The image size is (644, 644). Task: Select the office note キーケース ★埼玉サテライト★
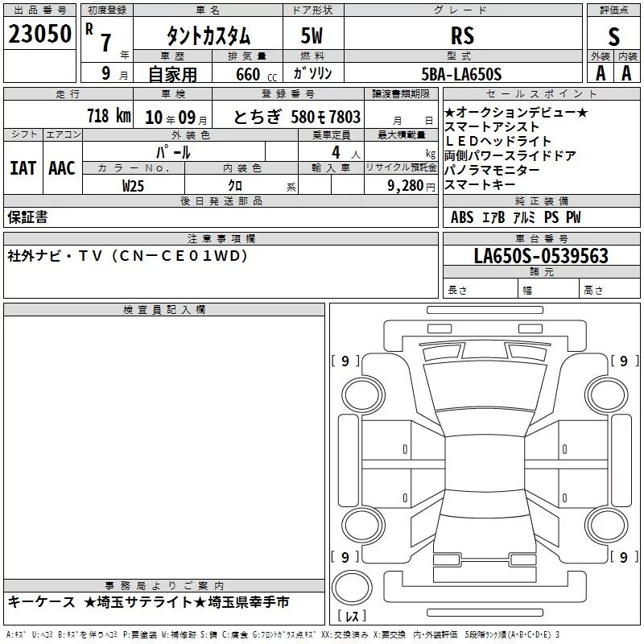[148, 602]
